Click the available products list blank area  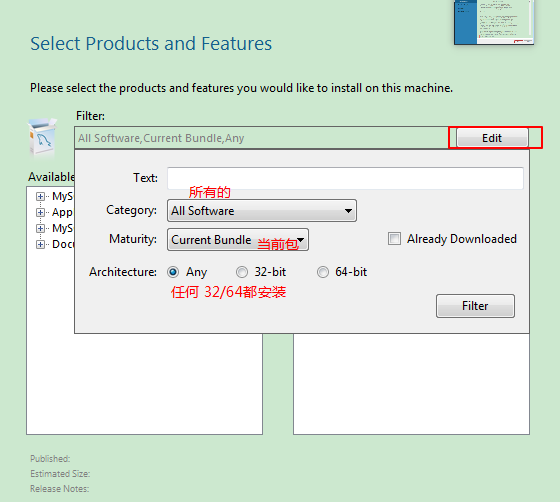(144, 384)
